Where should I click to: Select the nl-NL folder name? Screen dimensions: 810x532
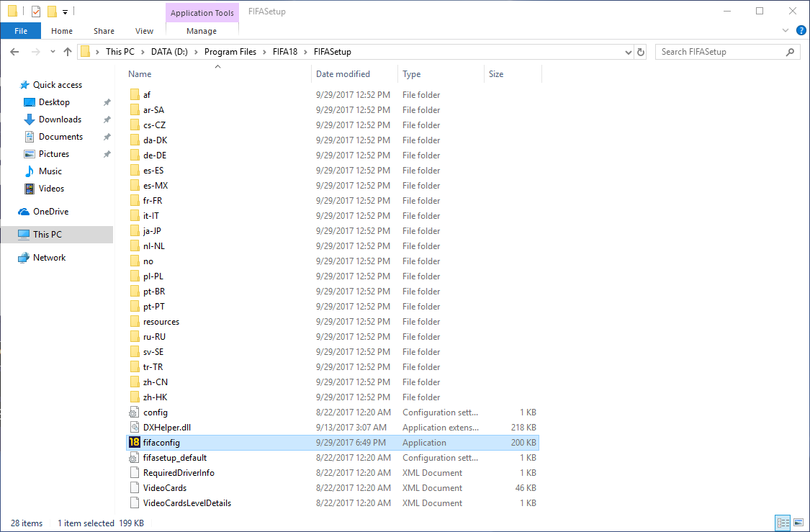pyautogui.click(x=154, y=246)
